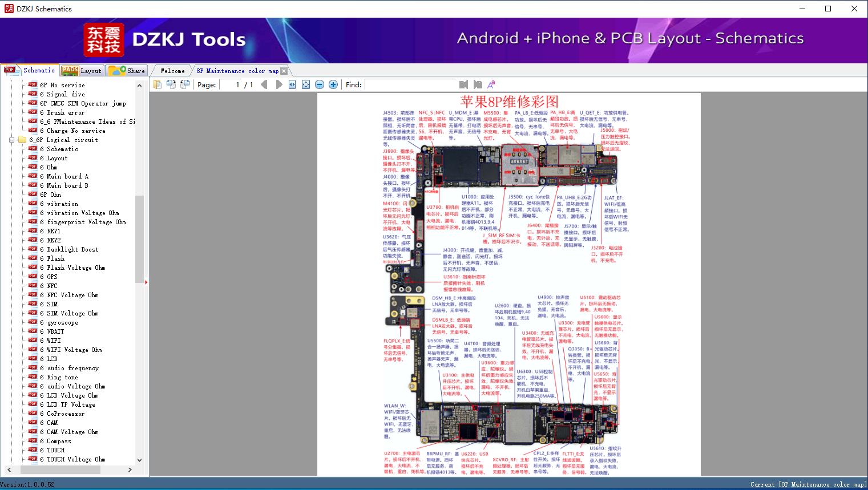
Task: Click the fit page icon
Action: tap(306, 84)
